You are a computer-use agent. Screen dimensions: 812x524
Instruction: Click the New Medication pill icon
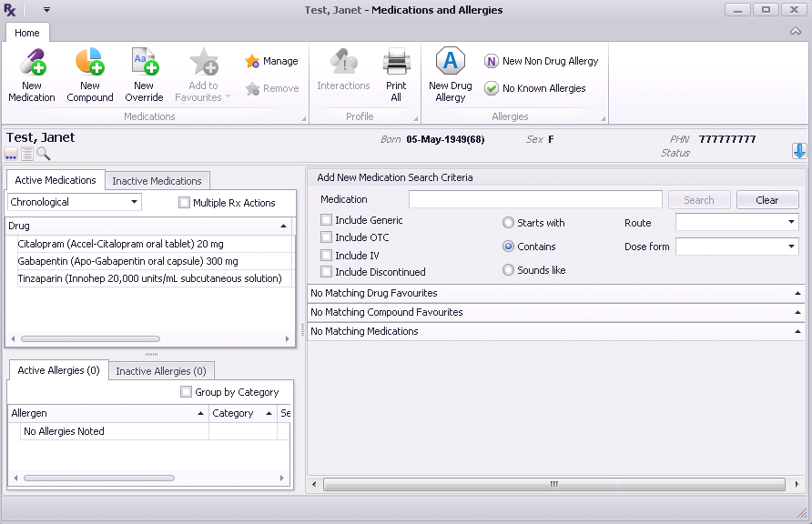coord(33,62)
